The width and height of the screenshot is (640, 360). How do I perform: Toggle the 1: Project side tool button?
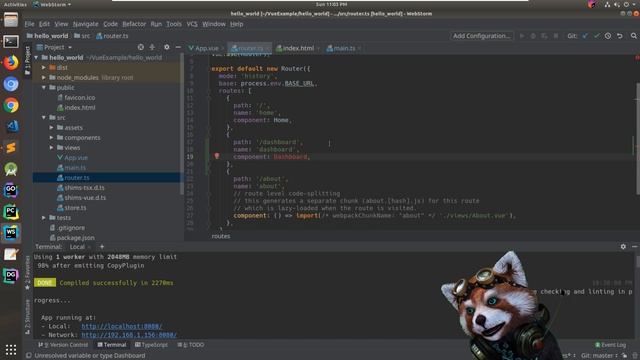pyautogui.click(x=27, y=61)
